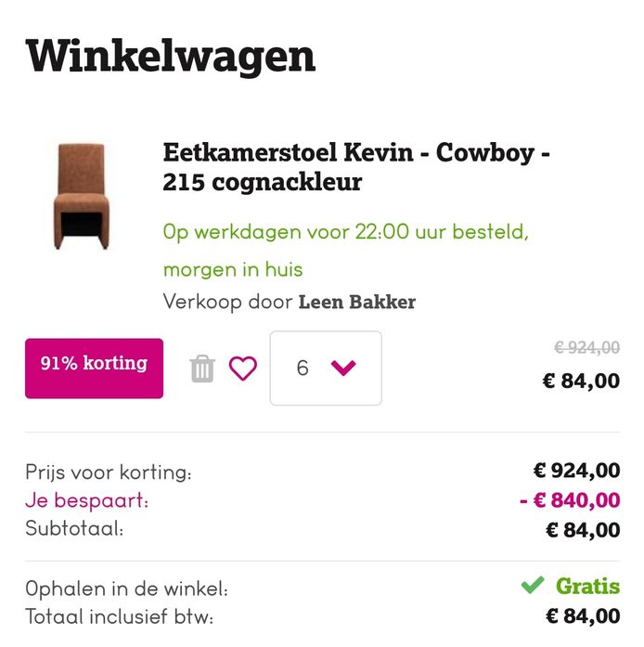Click the green checkmark beside Gratis

[533, 585]
